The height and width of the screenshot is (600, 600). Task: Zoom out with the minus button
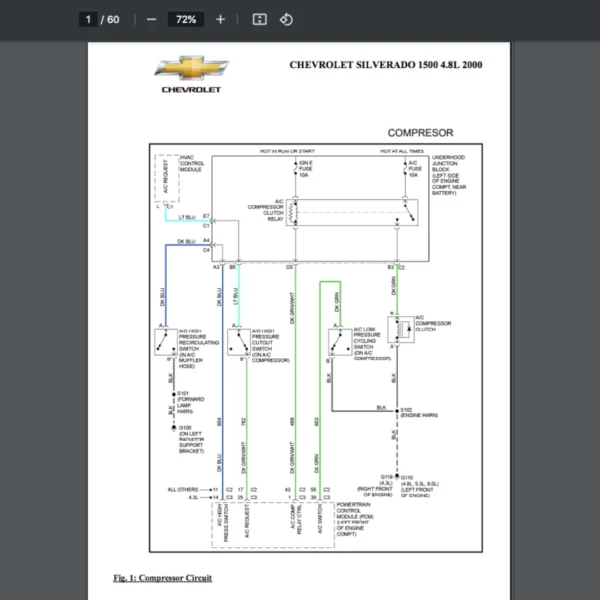pos(152,20)
